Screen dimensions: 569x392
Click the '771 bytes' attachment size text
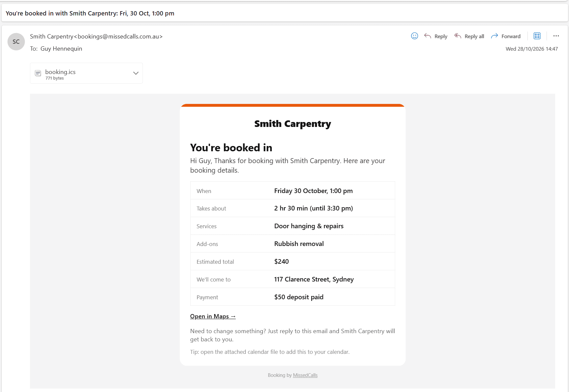pos(55,78)
